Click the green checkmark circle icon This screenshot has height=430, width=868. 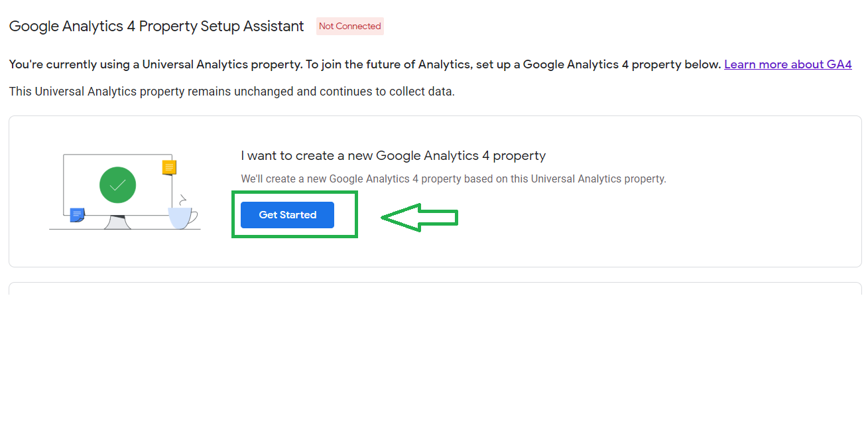point(117,185)
